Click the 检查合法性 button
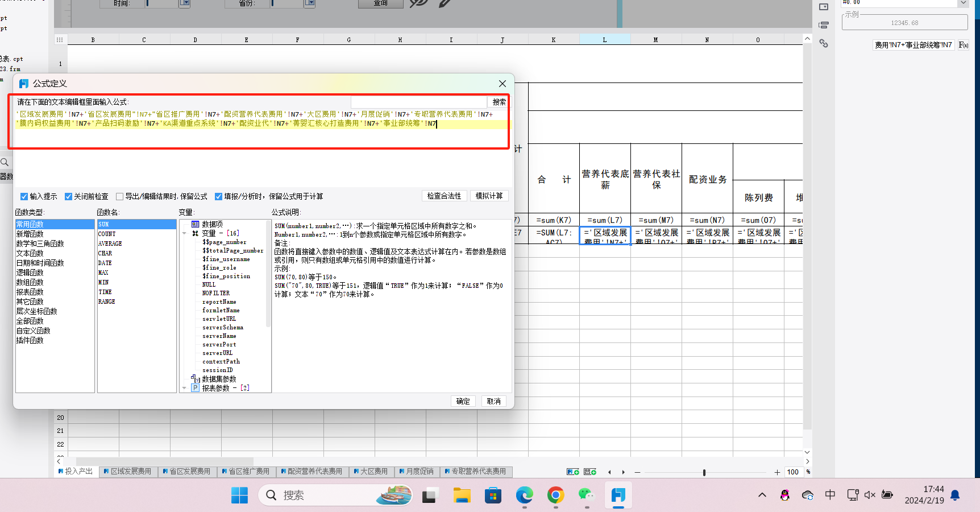This screenshot has height=512, width=980. tap(444, 196)
